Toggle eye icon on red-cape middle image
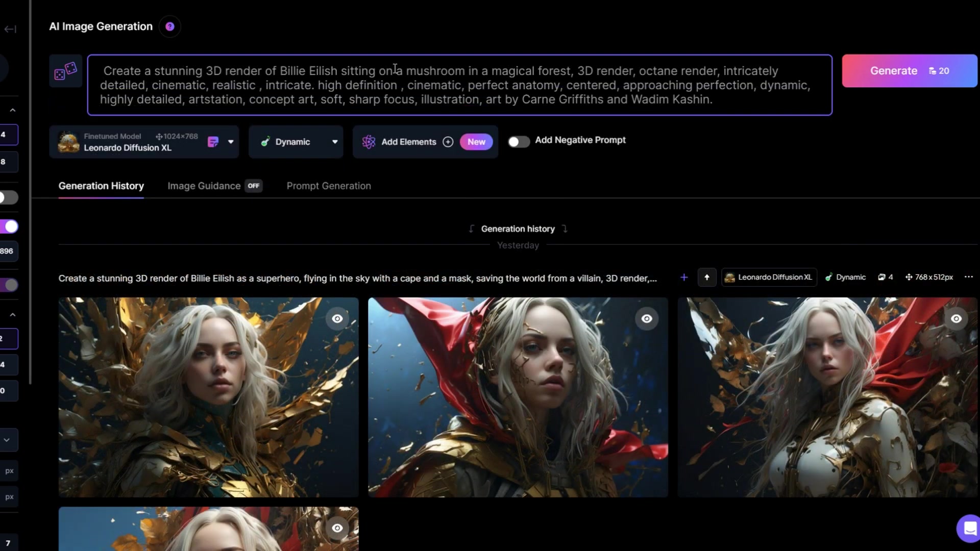This screenshot has height=551, width=980. point(647,319)
